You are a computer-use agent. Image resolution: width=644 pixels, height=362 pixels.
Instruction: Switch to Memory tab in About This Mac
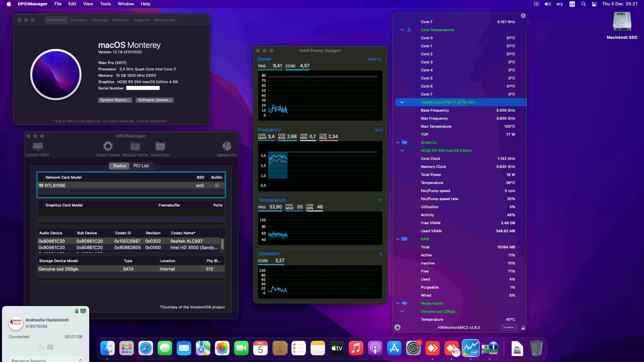coord(120,20)
